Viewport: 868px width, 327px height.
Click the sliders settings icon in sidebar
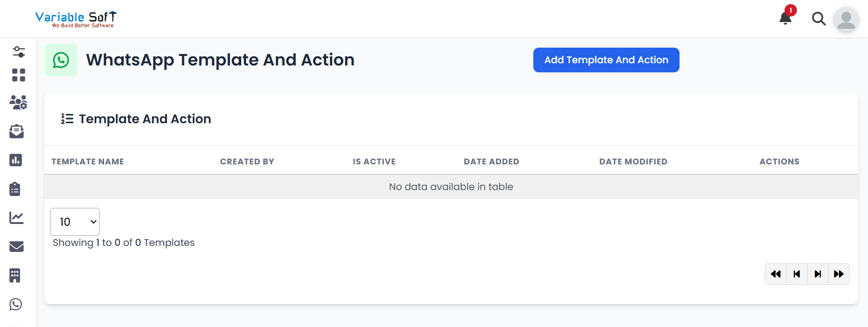18,52
